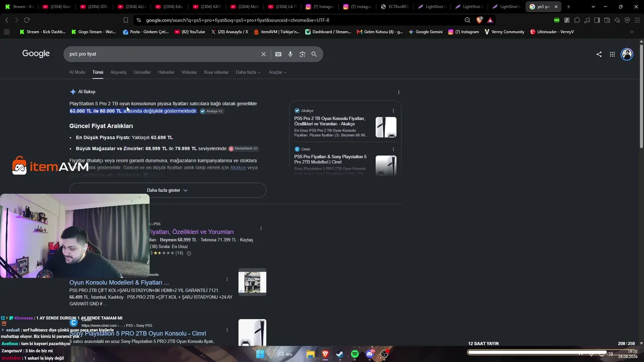
Task: Open the on-screen keyboard input tool
Action: point(278,54)
